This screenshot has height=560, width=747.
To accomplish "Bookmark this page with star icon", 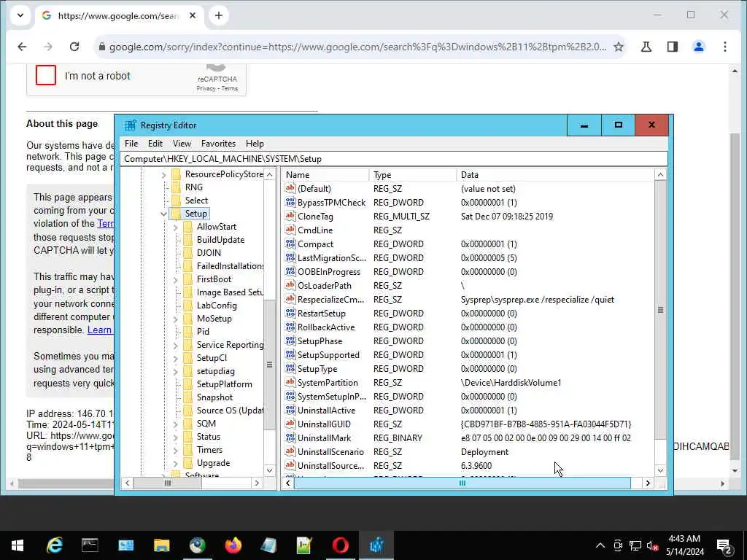I will 619,47.
